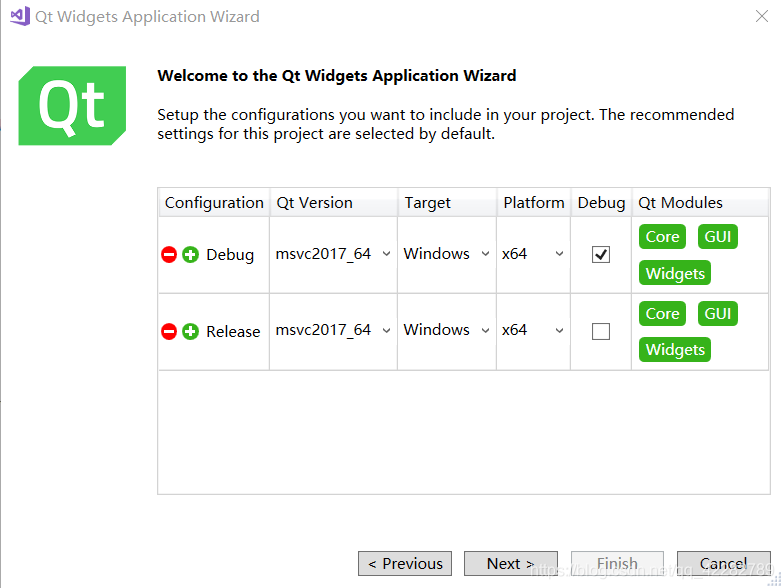Go to the Next wizard page
Screen dimensions: 781x588
pyautogui.click(x=510, y=564)
